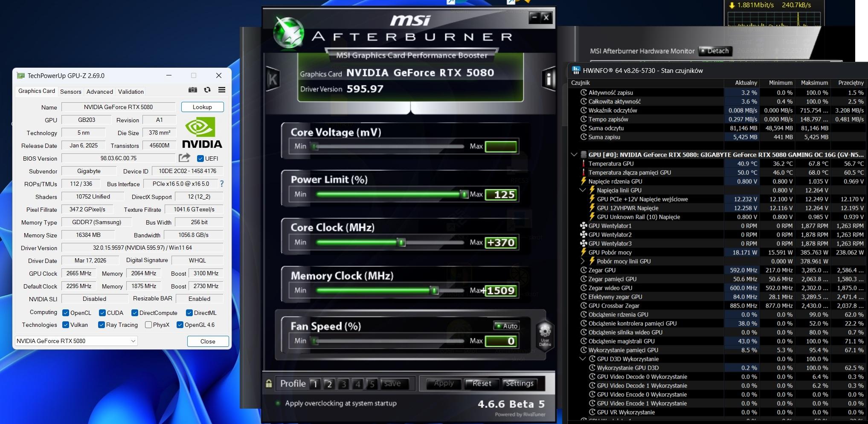This screenshot has height=424, width=868.
Task: Toggle the Vulkan checkbox
Action: click(x=66, y=325)
